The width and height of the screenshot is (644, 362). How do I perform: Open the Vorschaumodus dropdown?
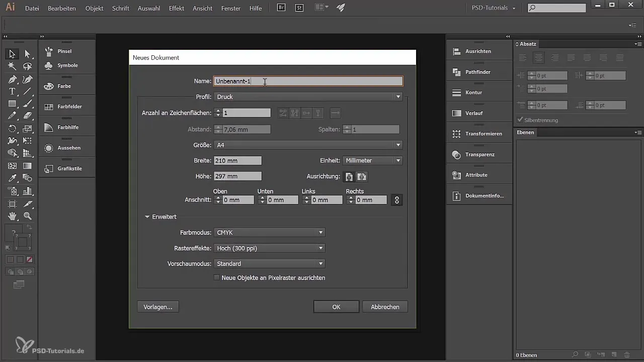[270, 263]
